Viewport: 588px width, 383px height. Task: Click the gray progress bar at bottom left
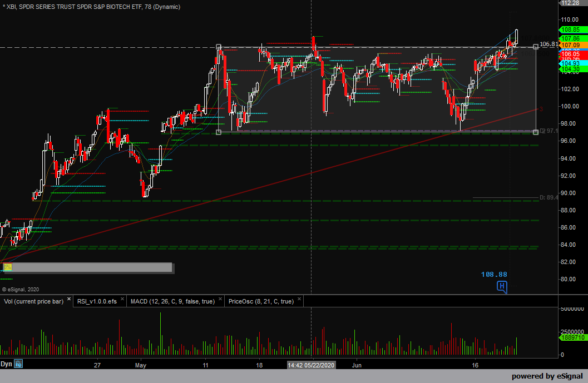click(x=87, y=267)
